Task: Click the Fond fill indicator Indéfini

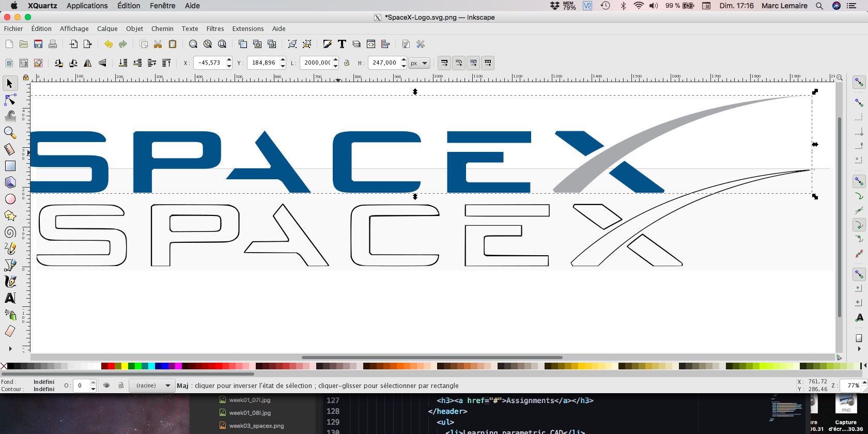Action: 44,382
